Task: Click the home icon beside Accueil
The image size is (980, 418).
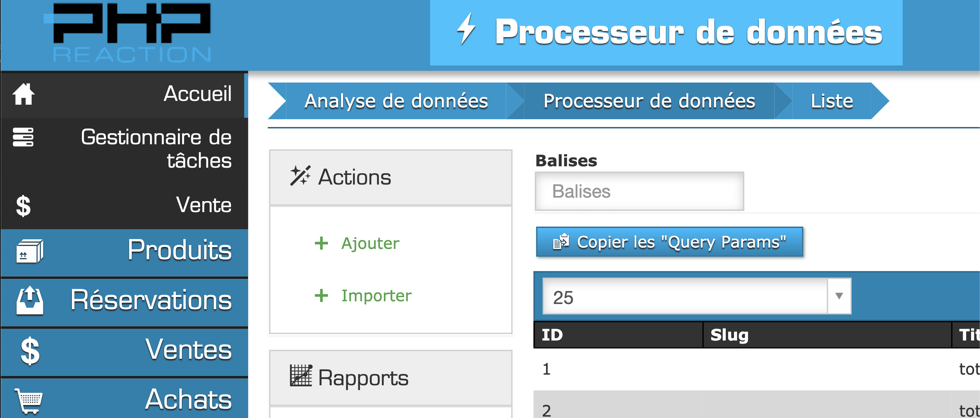Action: click(x=23, y=94)
